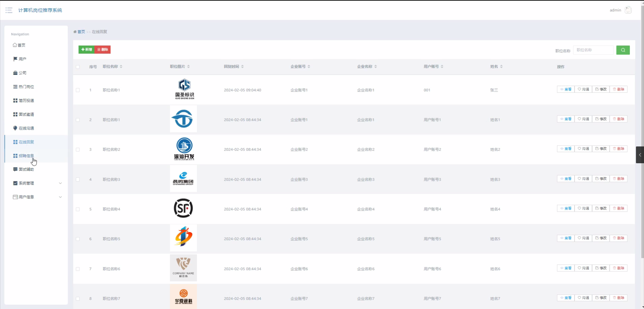Click 删除 trash button in row 1
644x309 pixels.
pos(619,89)
